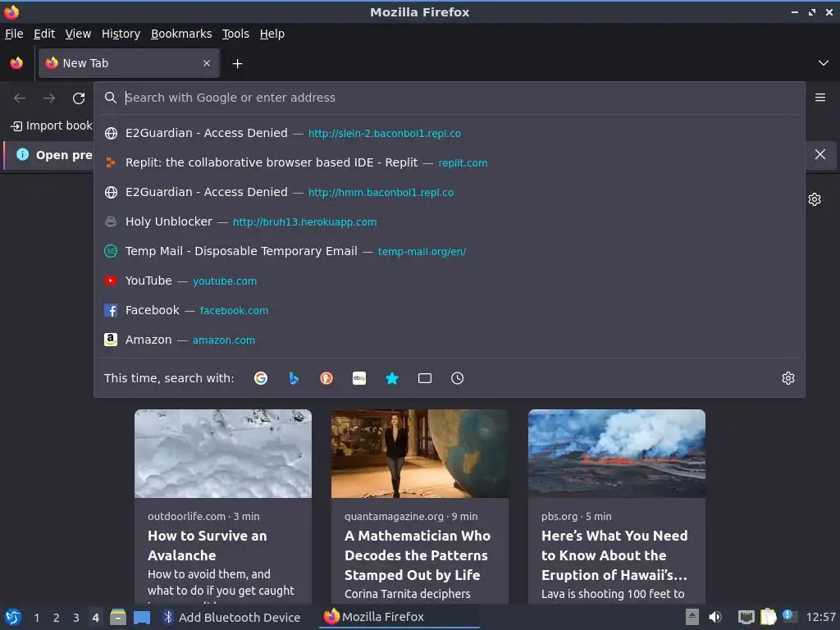Choose the hmm.baconboi1.repl.co suggestion
The height and width of the screenshot is (630, 840).
coord(449,192)
